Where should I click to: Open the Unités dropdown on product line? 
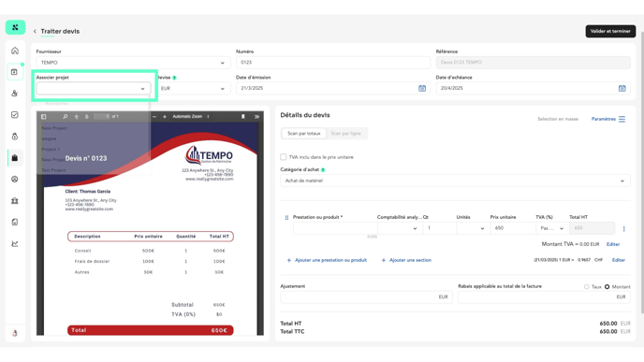(473, 228)
